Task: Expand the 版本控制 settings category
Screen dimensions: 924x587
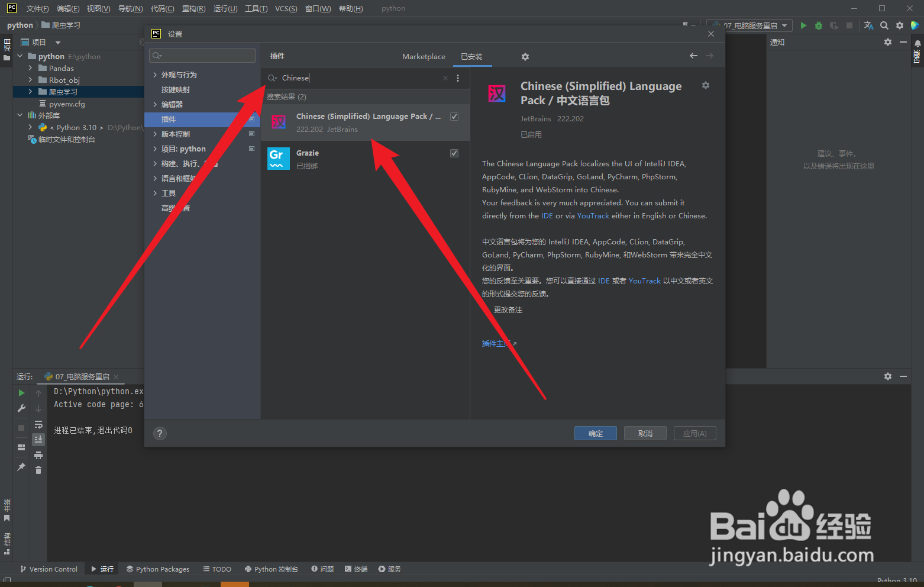Action: click(x=155, y=134)
